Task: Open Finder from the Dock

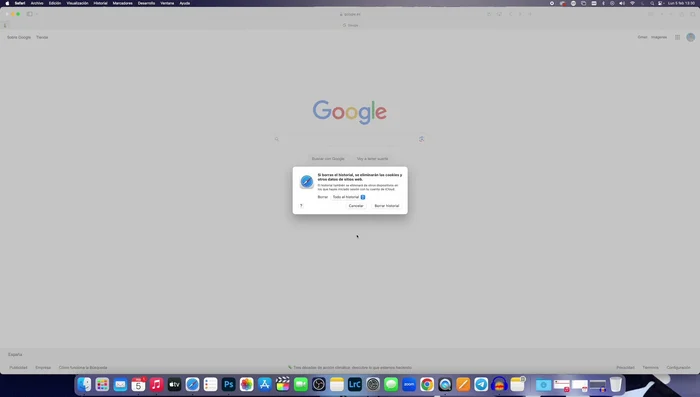Action: coord(84,384)
